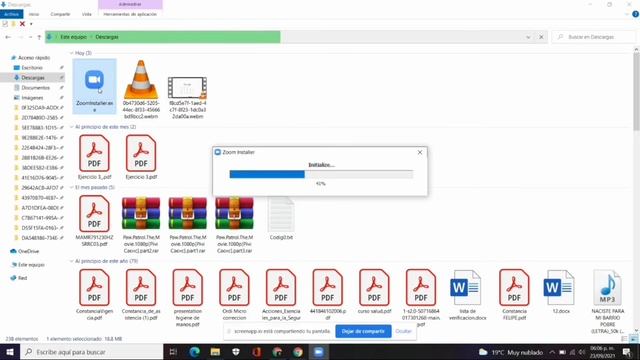Go back with the navigation arrow
The height and width of the screenshot is (360, 640).
point(8,37)
